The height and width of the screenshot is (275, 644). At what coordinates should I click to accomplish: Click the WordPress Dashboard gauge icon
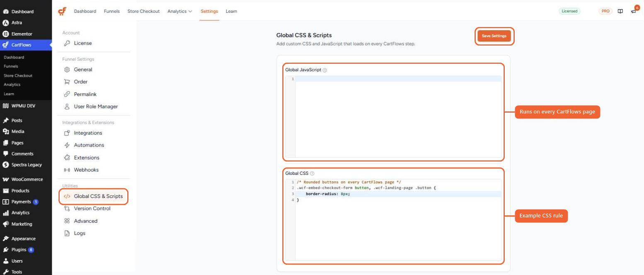(x=6, y=12)
